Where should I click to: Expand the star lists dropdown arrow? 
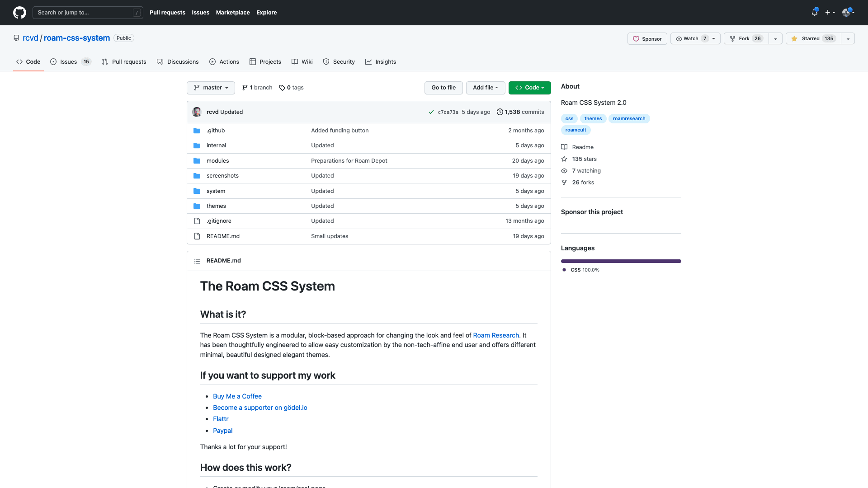point(848,39)
